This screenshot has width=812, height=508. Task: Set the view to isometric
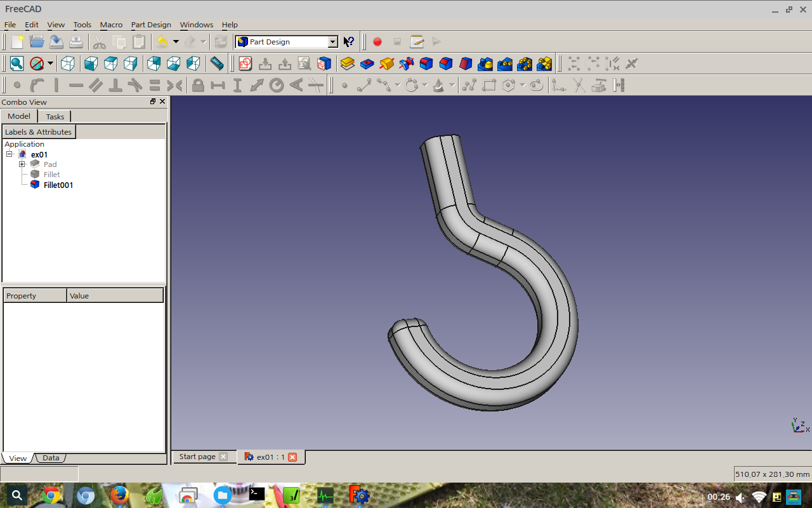(x=68, y=63)
